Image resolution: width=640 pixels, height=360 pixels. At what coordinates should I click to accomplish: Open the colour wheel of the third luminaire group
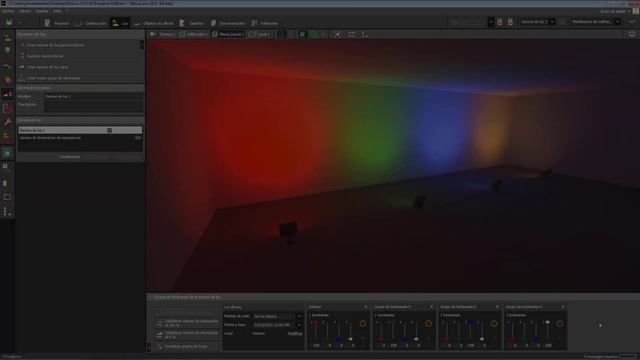coord(494,324)
